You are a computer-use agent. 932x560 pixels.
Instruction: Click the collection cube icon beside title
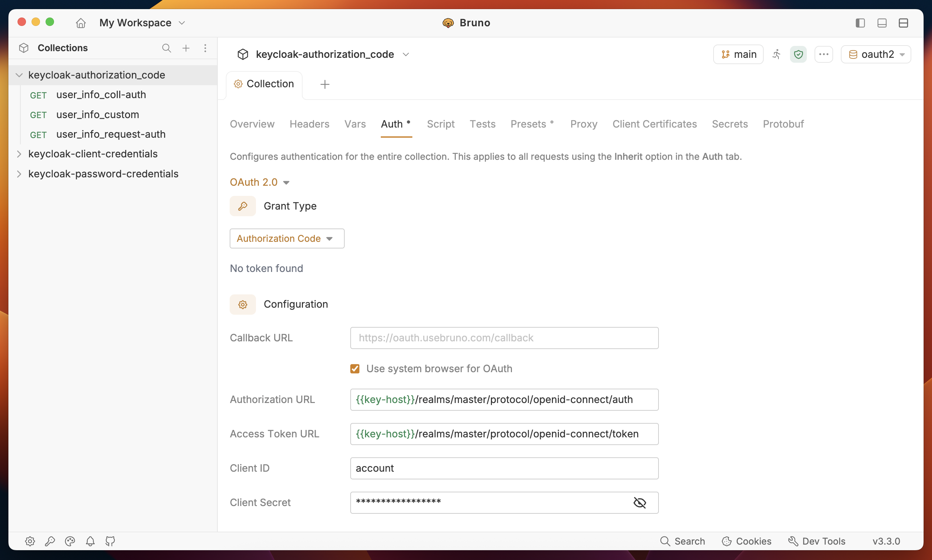tap(243, 54)
